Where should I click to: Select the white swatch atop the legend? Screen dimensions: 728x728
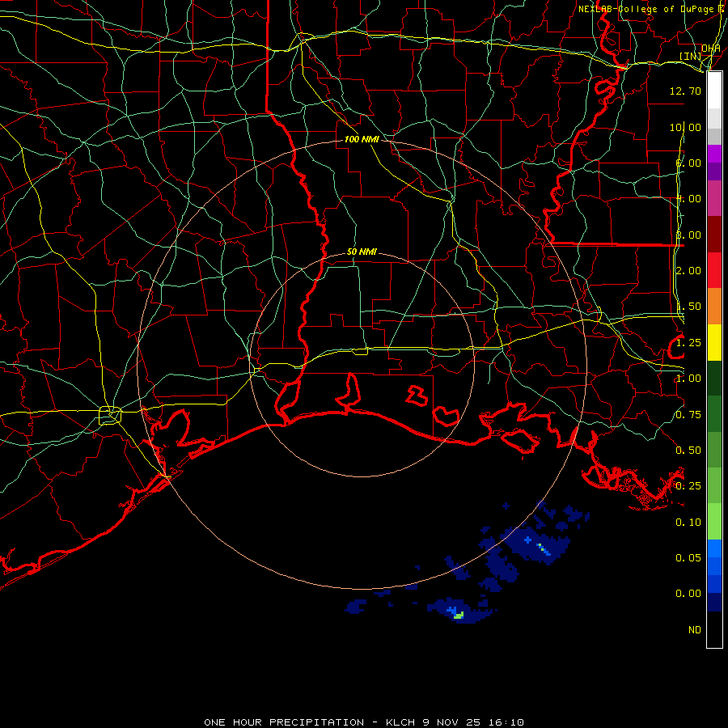coord(714,90)
